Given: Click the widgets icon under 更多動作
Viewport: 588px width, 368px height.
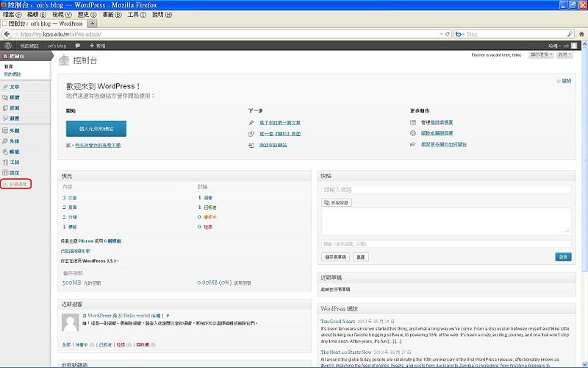Looking at the screenshot, I should pos(413,122).
